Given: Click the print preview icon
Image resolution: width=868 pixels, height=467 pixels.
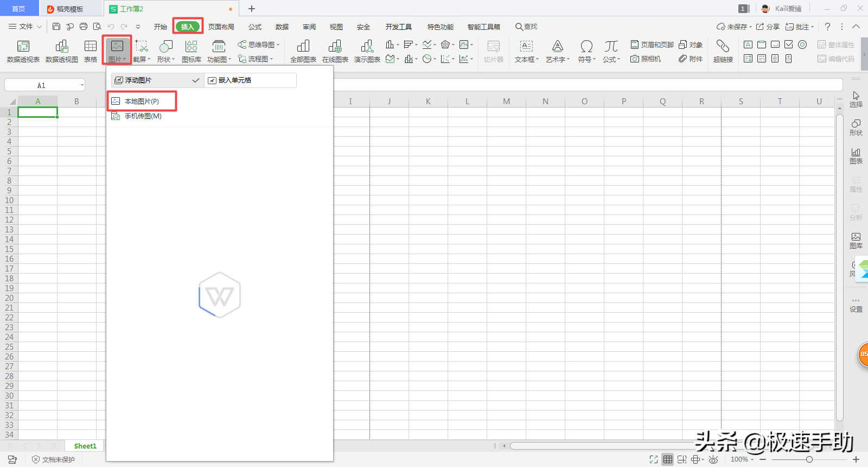Looking at the screenshot, I should pos(97,27).
